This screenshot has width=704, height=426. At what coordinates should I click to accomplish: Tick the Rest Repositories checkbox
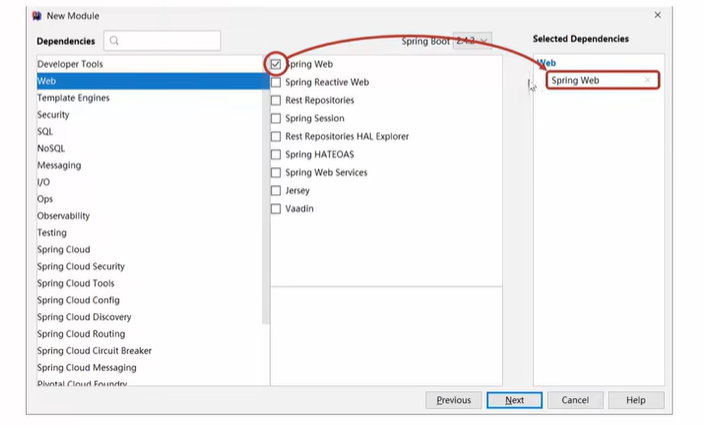pos(276,100)
